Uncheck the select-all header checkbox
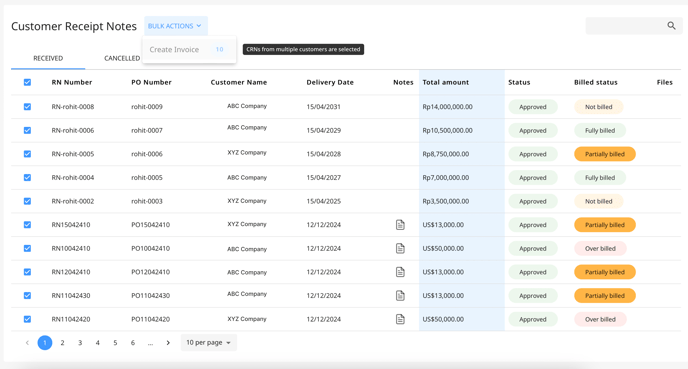 (27, 82)
